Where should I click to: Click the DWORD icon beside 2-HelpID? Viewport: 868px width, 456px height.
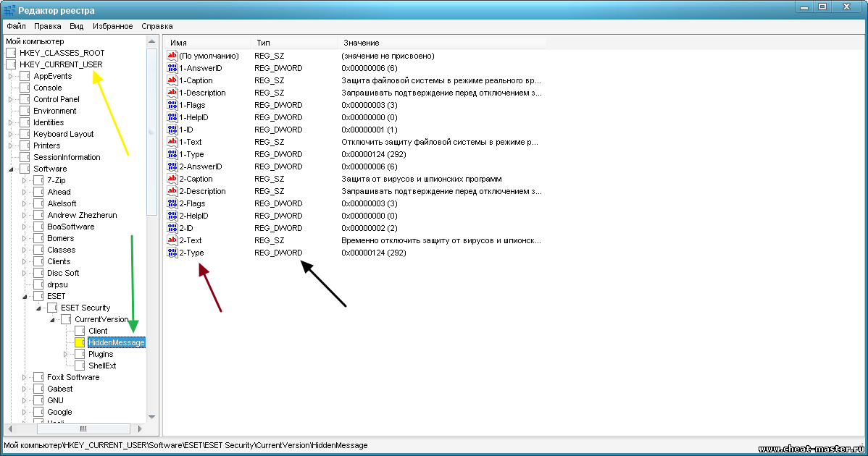point(172,216)
